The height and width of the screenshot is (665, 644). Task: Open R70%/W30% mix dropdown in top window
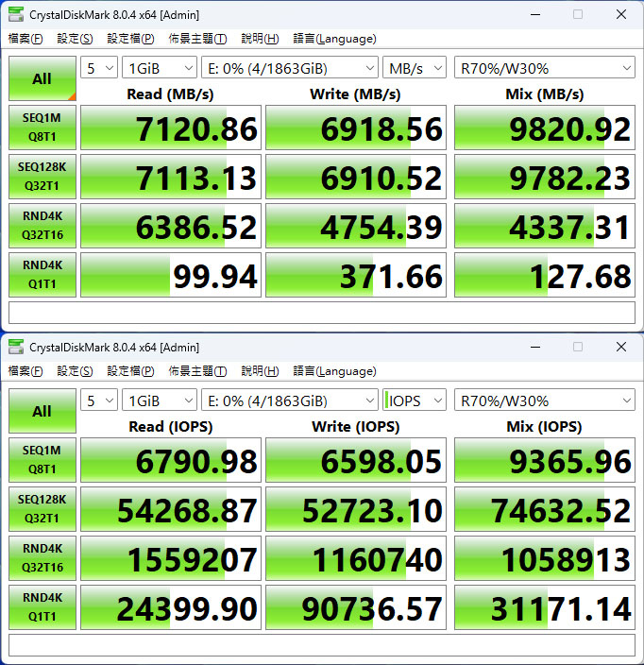click(544, 68)
